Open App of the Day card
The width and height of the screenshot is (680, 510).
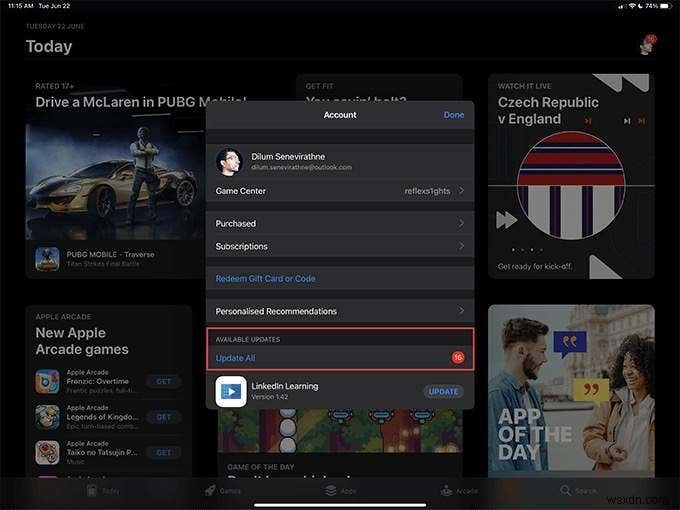point(571,390)
